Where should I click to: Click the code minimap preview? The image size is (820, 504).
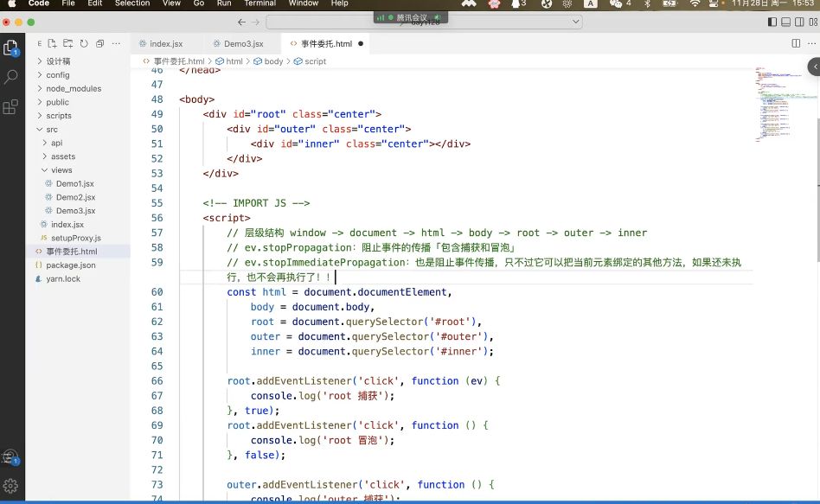[x=786, y=105]
